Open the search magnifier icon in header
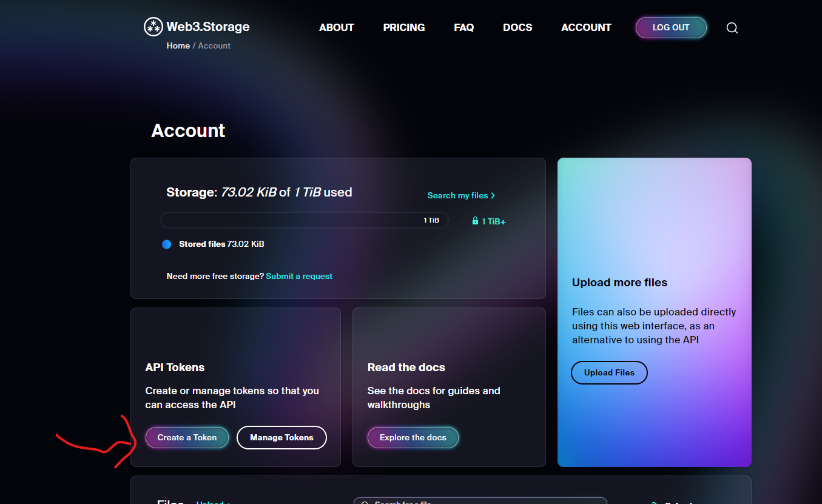Image resolution: width=822 pixels, height=504 pixels. coord(732,28)
